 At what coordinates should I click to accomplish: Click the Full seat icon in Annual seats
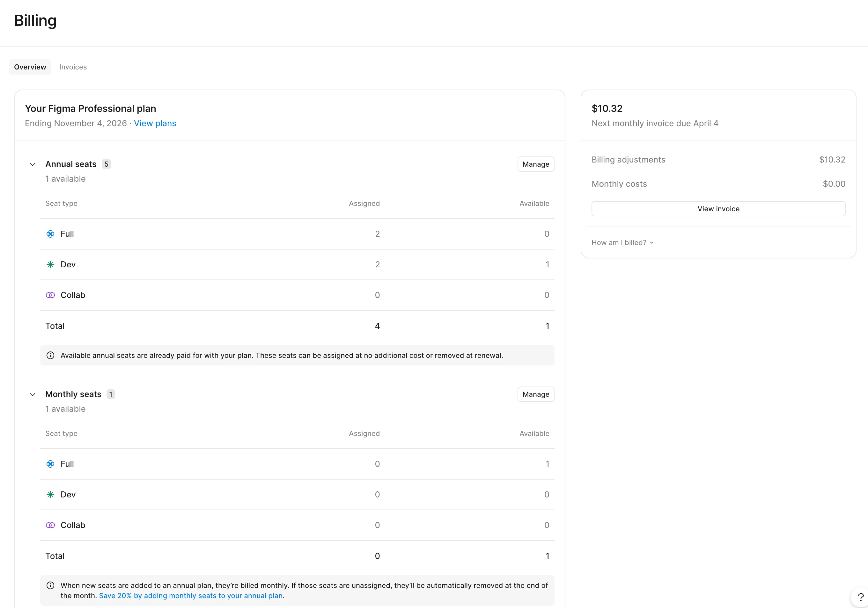tap(50, 234)
